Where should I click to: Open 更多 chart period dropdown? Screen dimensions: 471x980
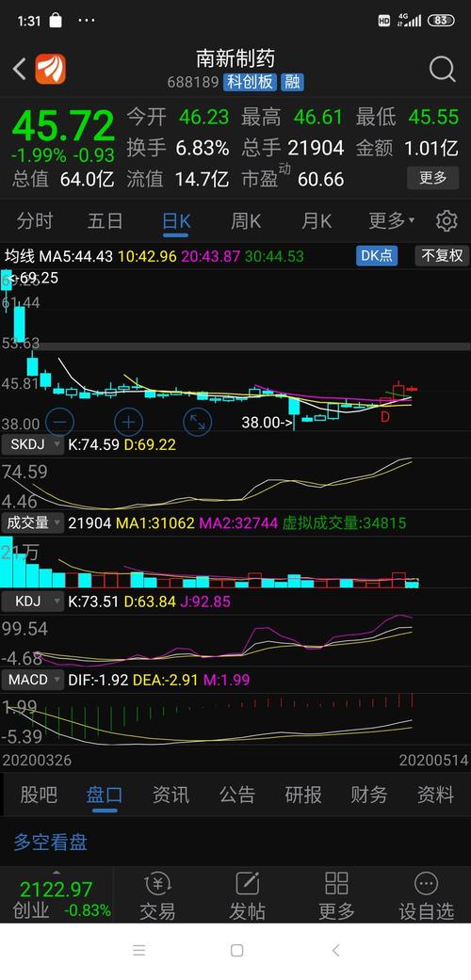pyautogui.click(x=392, y=220)
